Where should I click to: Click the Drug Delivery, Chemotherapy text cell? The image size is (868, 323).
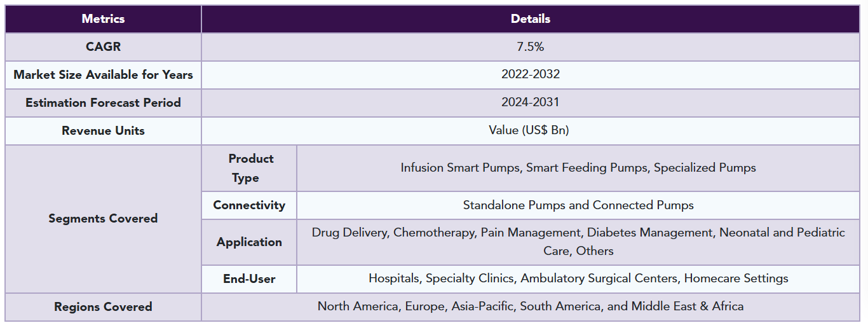pyautogui.click(x=578, y=242)
